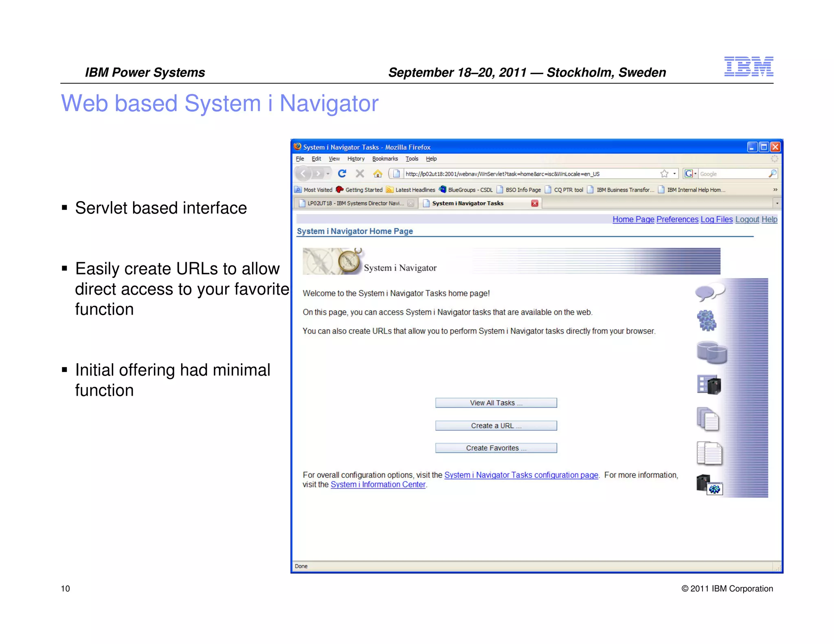Reload the page with the refresh icon
Screen dimensions: 834x644
point(342,174)
